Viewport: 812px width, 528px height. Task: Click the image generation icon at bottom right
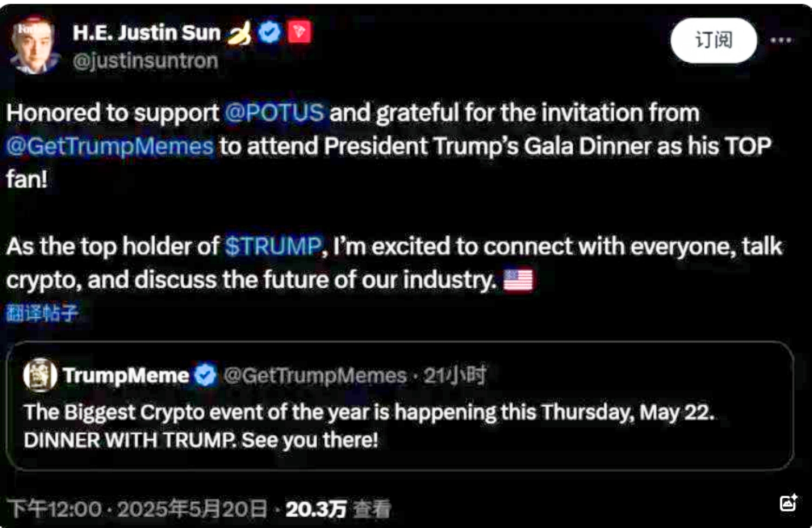788,503
